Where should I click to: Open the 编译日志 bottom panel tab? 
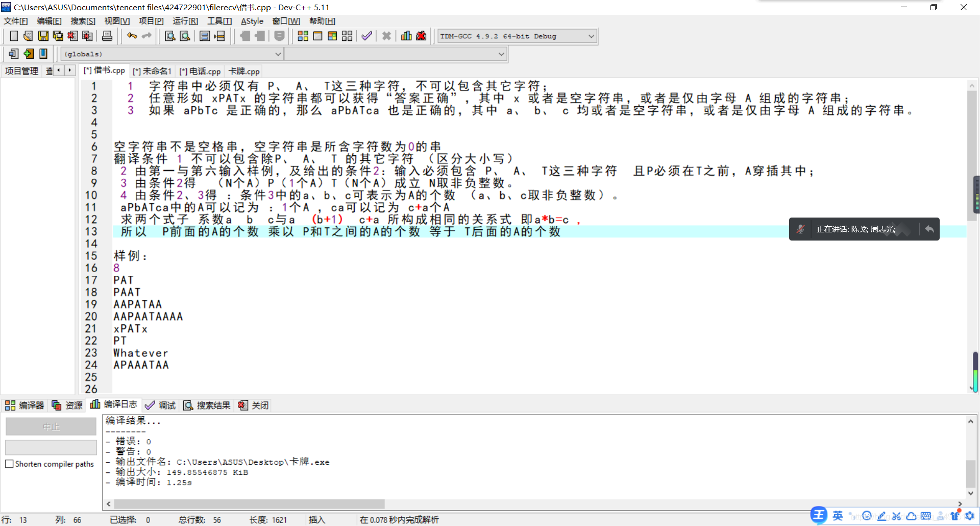(113, 404)
